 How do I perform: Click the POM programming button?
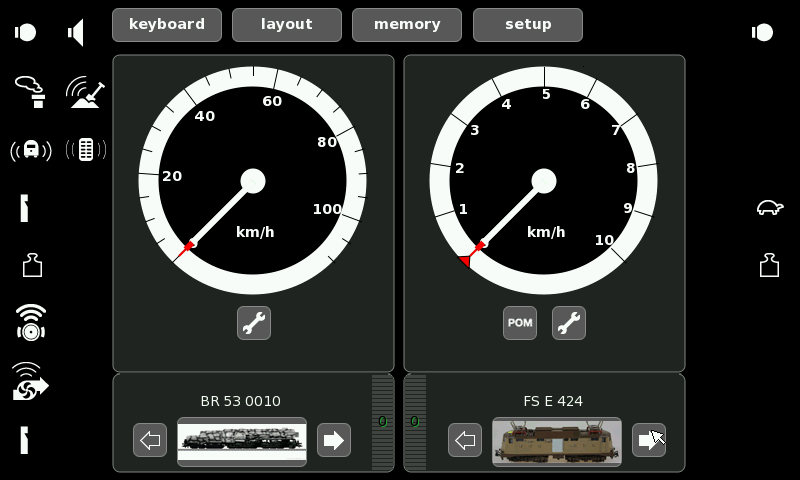[x=519, y=323]
